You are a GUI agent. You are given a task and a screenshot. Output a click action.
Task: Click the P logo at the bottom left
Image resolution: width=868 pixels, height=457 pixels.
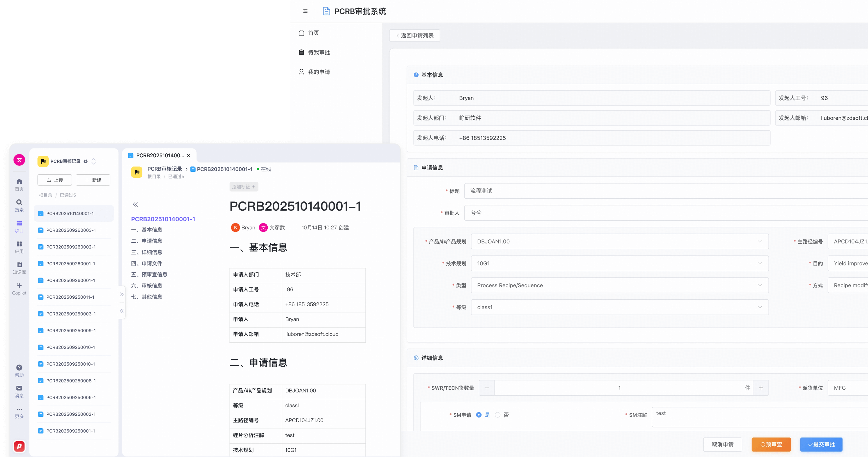(x=19, y=446)
